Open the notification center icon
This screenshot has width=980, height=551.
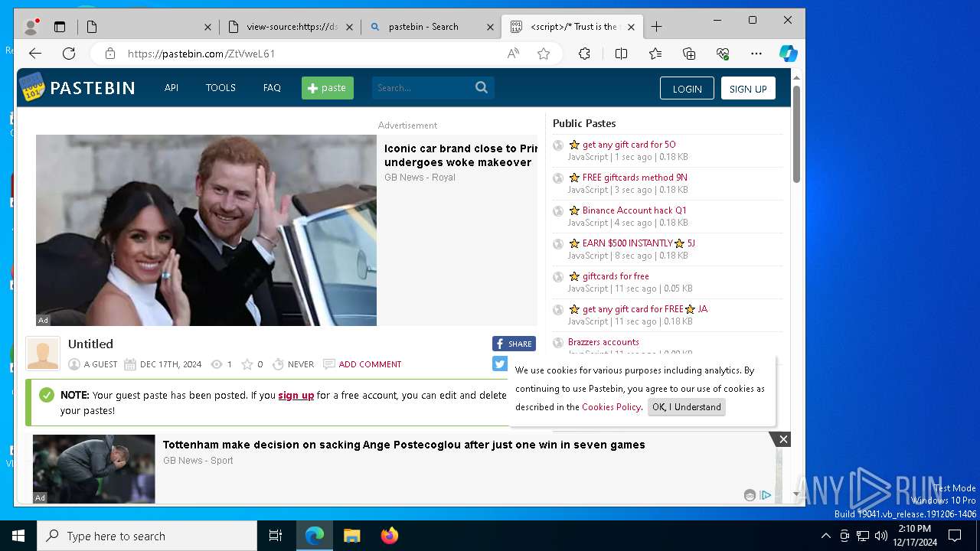[955, 536]
